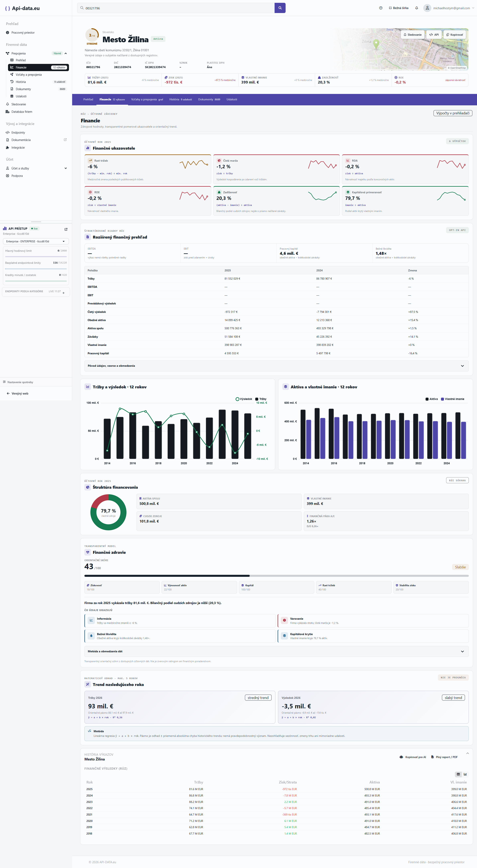Switch history table to chart view

click(x=465, y=774)
